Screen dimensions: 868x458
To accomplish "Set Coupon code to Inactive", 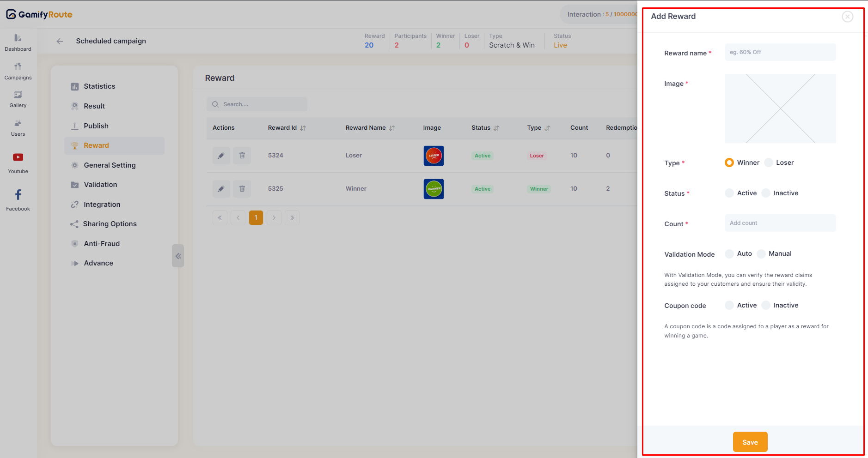I will [766, 305].
